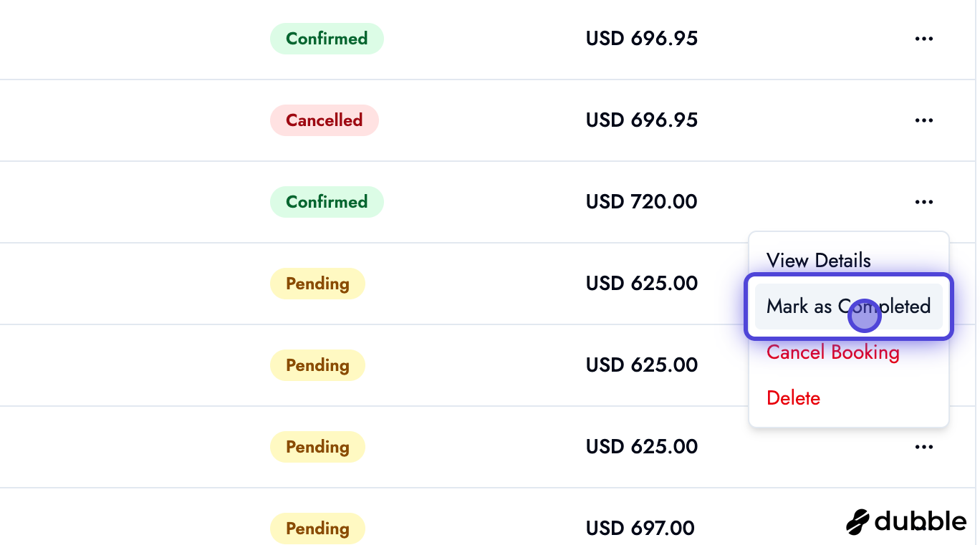Viewport: 980px width, 545px height.
Task: Open the actions menu for the first Confirmed USD 696.95 booking
Action: [x=924, y=39]
